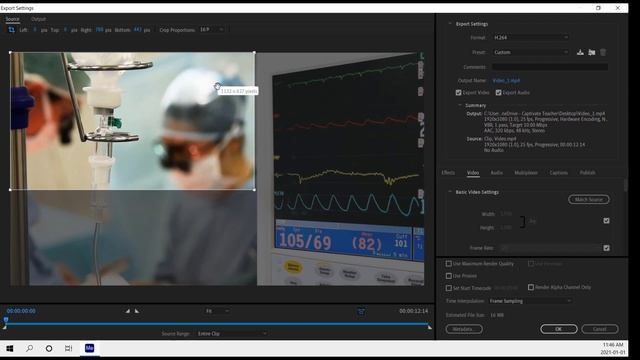
Task: Click the top-left crop corner handle
Action: [10, 52]
